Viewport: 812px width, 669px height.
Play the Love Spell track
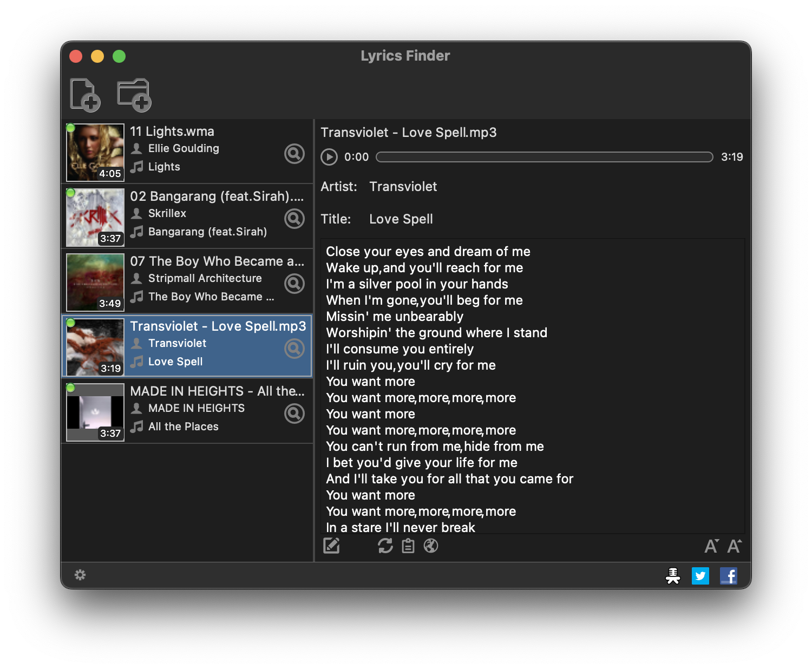329,157
